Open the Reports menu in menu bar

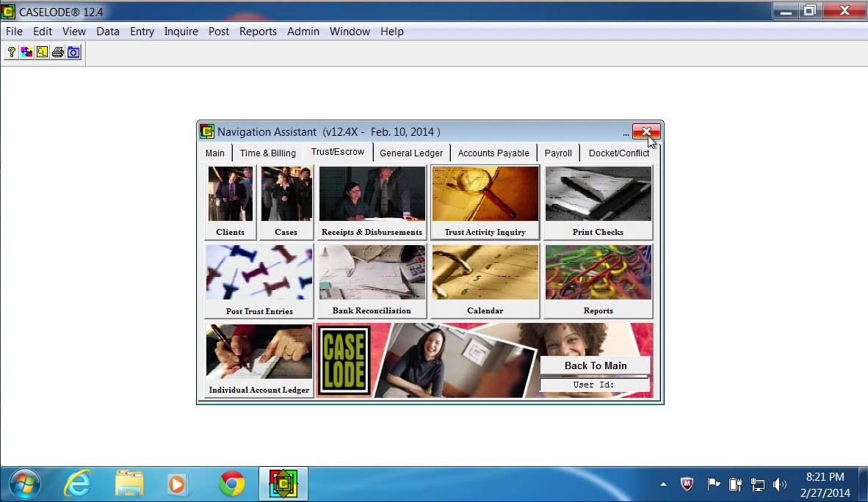pos(258,32)
